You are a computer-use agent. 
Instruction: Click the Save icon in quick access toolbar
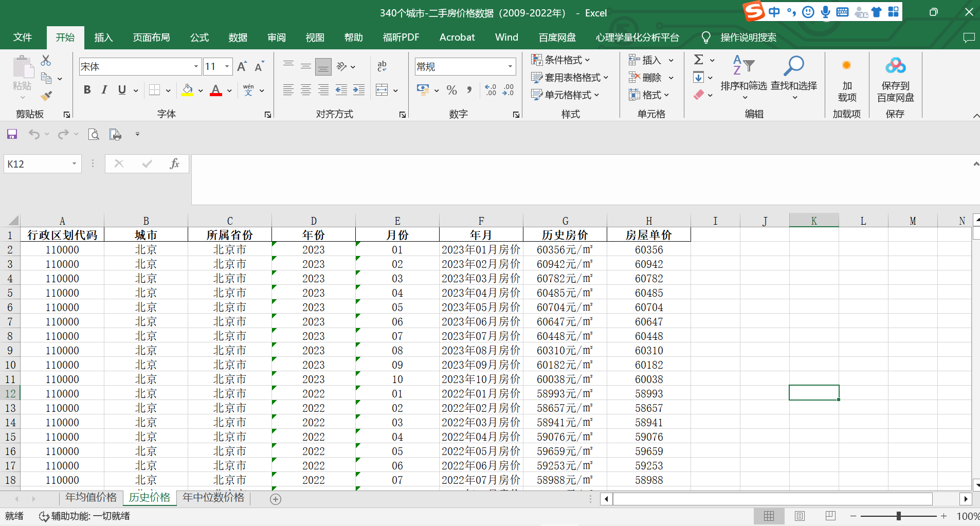(12, 134)
